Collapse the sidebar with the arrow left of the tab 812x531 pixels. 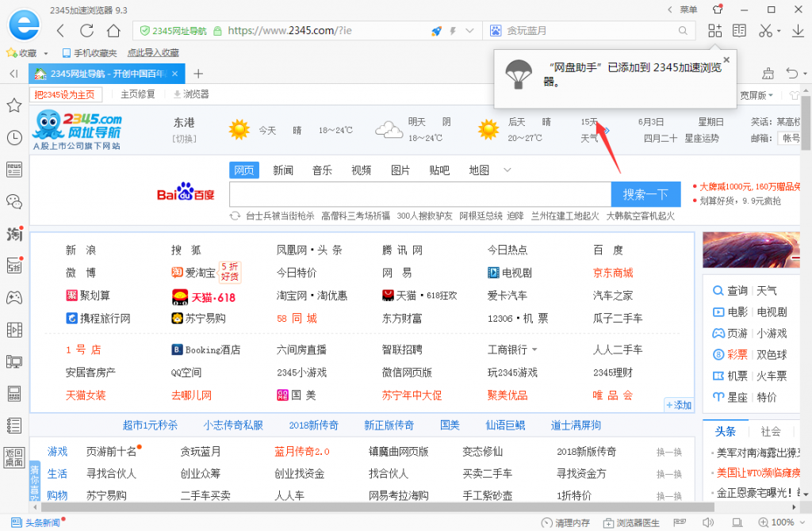[x=14, y=74]
